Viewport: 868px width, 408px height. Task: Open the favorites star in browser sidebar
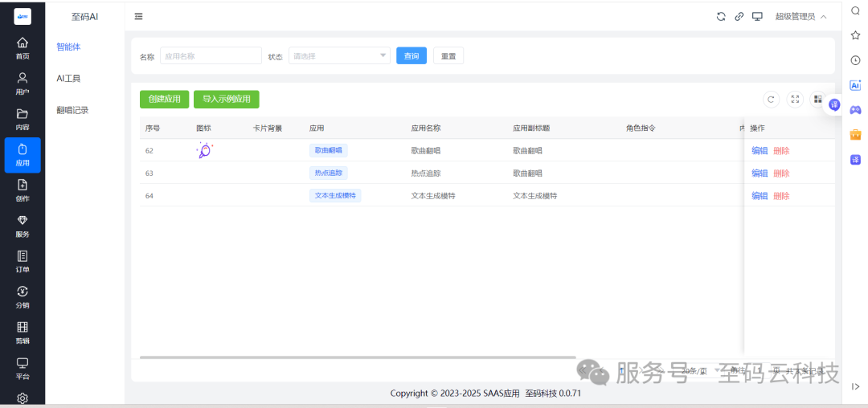pyautogui.click(x=855, y=35)
